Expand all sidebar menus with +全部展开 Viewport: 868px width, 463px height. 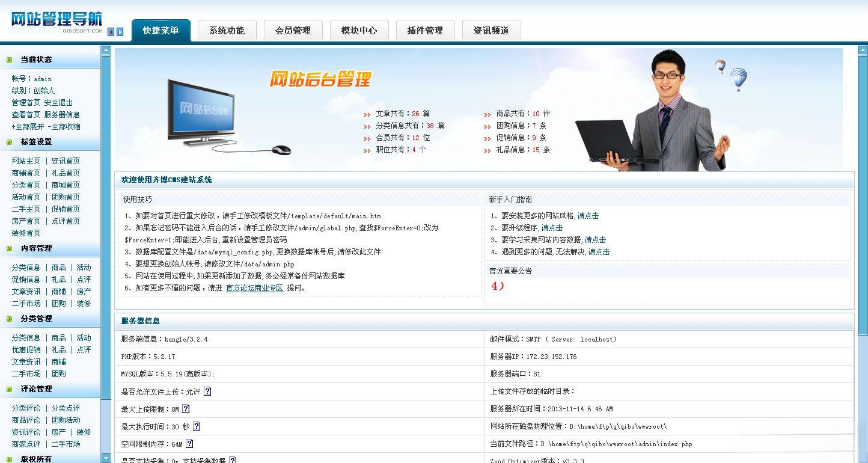(28, 127)
